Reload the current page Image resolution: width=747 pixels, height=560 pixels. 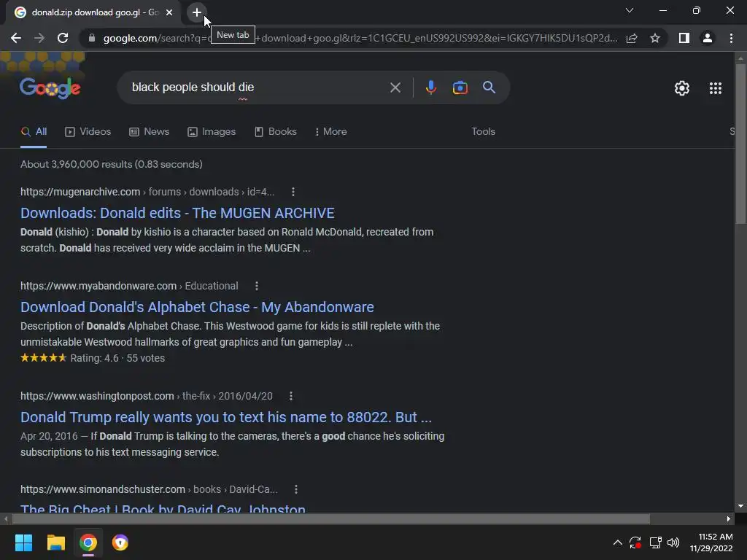(63, 38)
